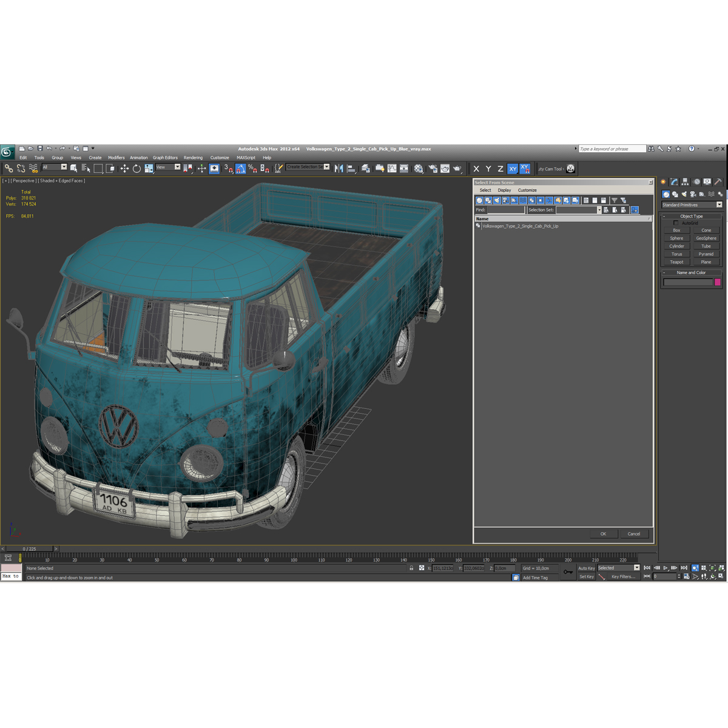Toggle the XY plane constraint button
Image resolution: width=728 pixels, height=728 pixels.
pyautogui.click(x=513, y=169)
